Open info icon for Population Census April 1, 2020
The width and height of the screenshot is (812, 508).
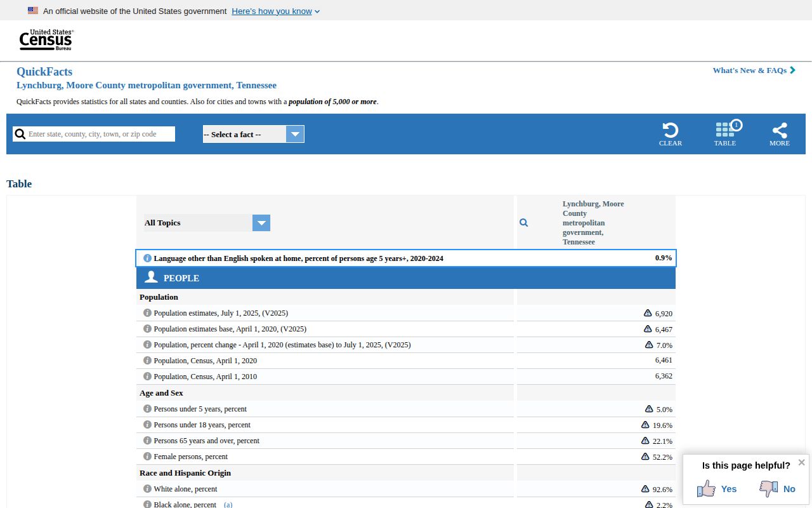click(147, 361)
